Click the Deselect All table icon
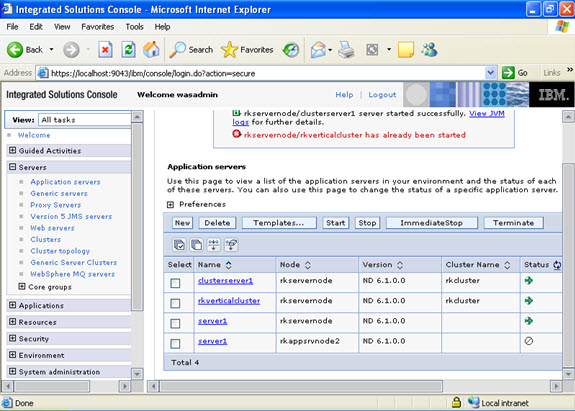This screenshot has width=575, height=411. click(x=197, y=245)
